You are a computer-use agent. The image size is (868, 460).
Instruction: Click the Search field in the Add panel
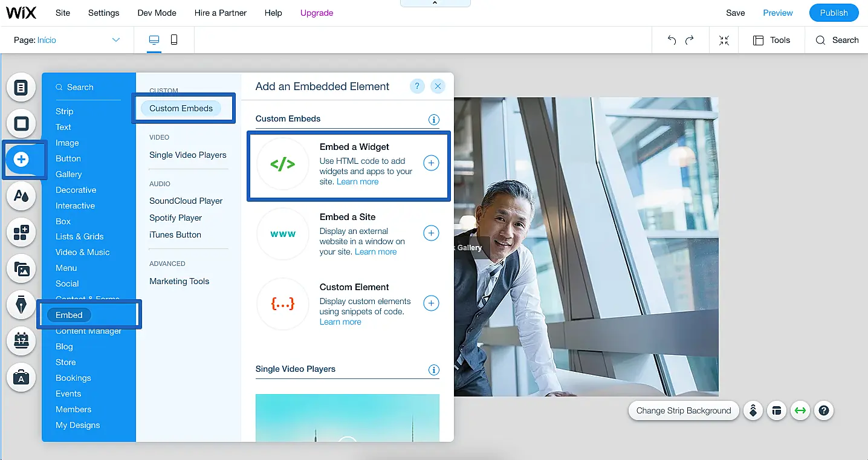coord(88,88)
